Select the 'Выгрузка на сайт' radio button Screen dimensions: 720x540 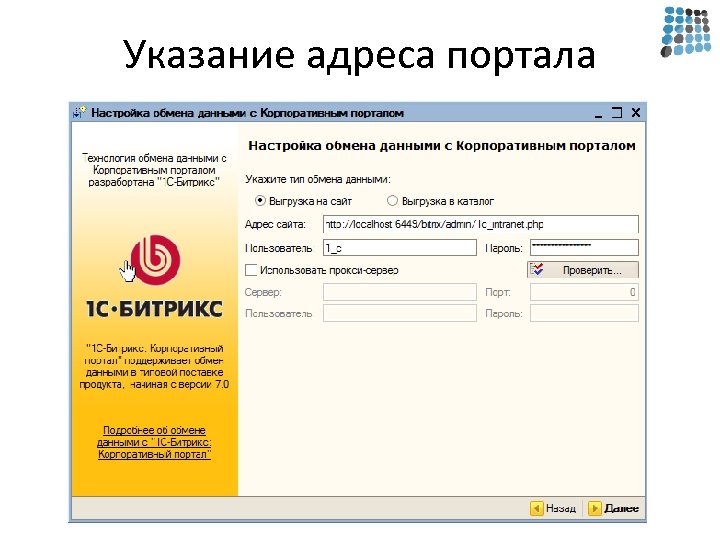click(x=260, y=201)
